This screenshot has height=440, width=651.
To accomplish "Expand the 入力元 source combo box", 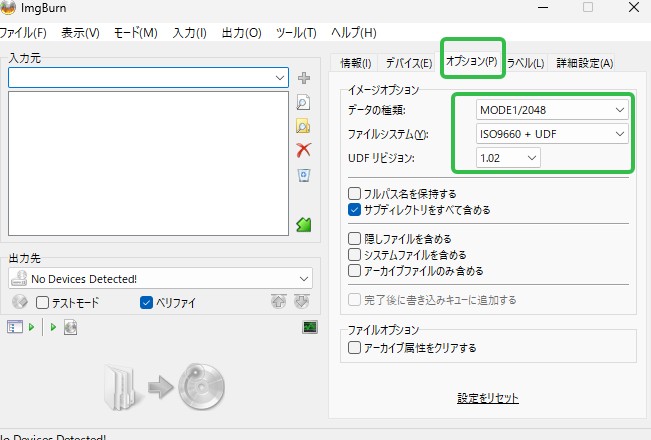I will pyautogui.click(x=280, y=78).
